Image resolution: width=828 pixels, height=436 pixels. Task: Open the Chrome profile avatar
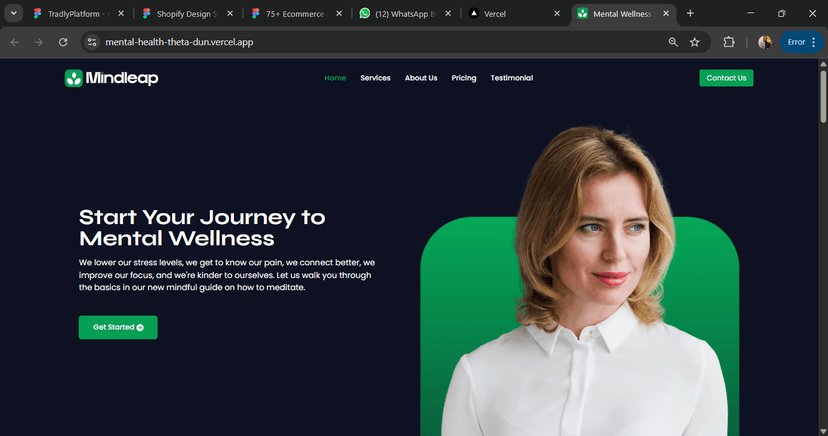[x=765, y=42]
